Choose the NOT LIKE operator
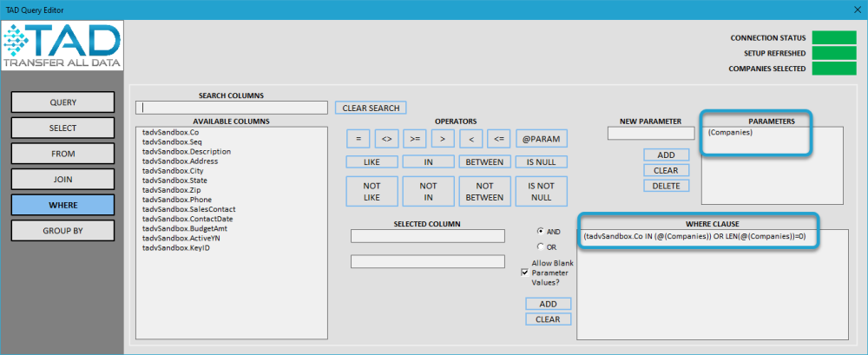868x355 pixels. [x=372, y=192]
